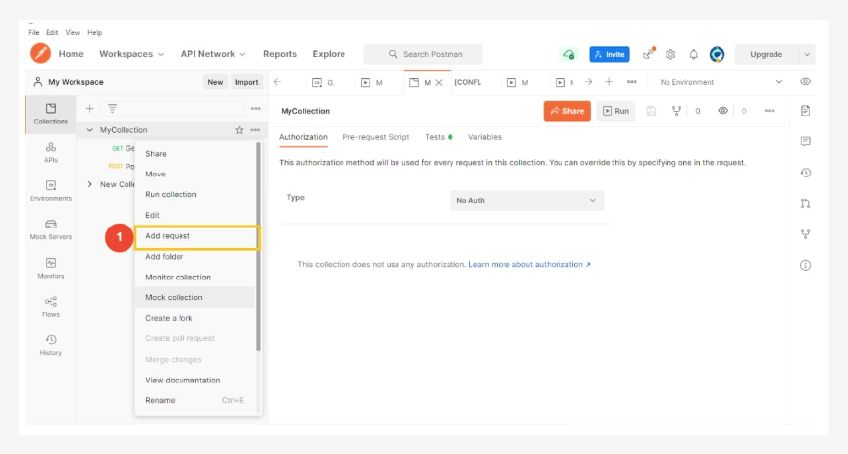848x454 pixels.
Task: Open the Collections sidebar panel
Action: tap(51, 114)
